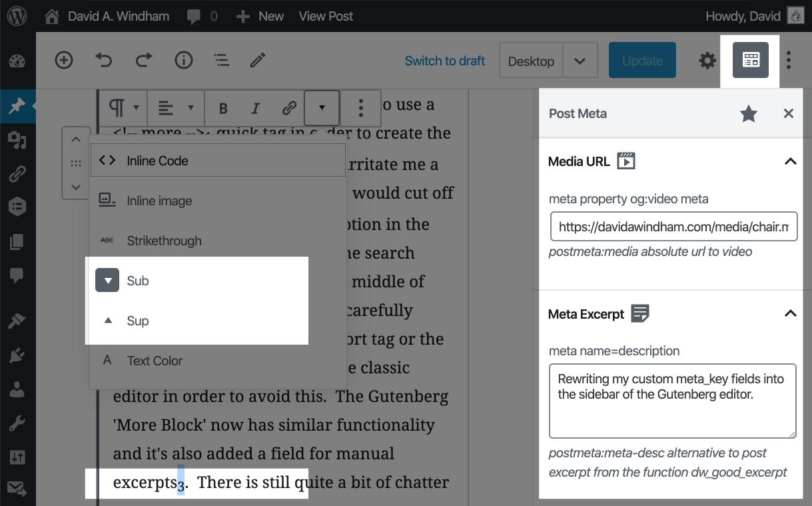
Task: Click the block drag handle
Action: [x=75, y=163]
